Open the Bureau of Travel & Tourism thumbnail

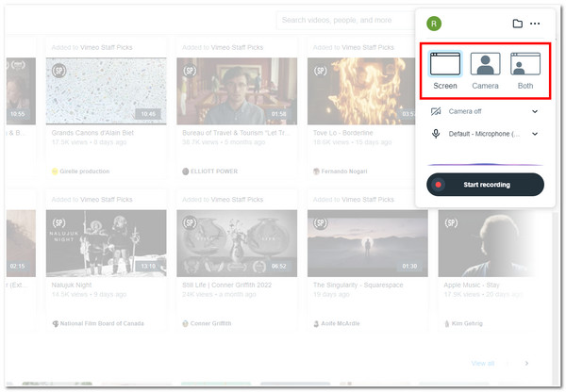(x=237, y=91)
